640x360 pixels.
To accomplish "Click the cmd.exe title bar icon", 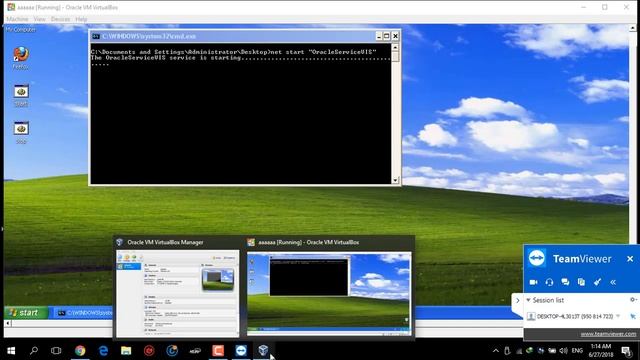I will pyautogui.click(x=96, y=36).
